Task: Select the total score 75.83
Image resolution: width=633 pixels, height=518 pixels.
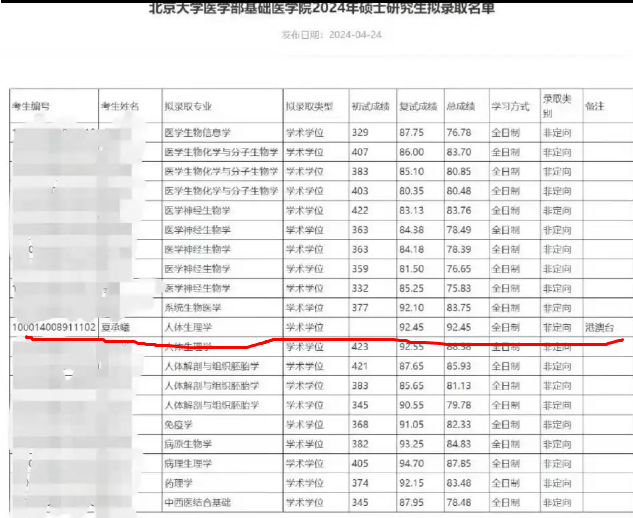Action: (x=459, y=288)
